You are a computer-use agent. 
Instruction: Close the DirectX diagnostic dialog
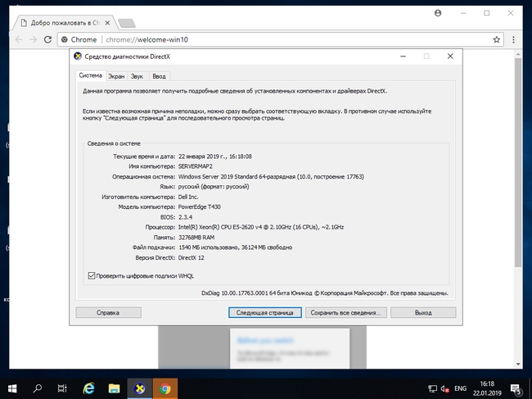(450, 57)
